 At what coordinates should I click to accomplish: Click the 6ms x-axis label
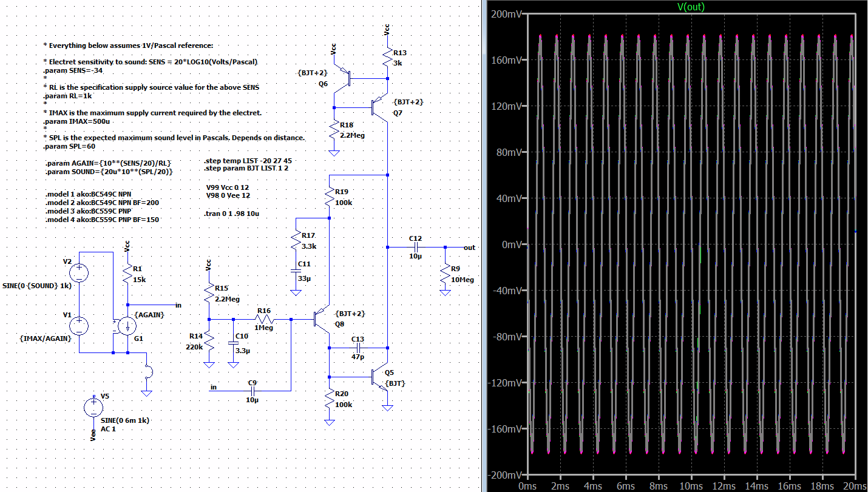point(626,486)
